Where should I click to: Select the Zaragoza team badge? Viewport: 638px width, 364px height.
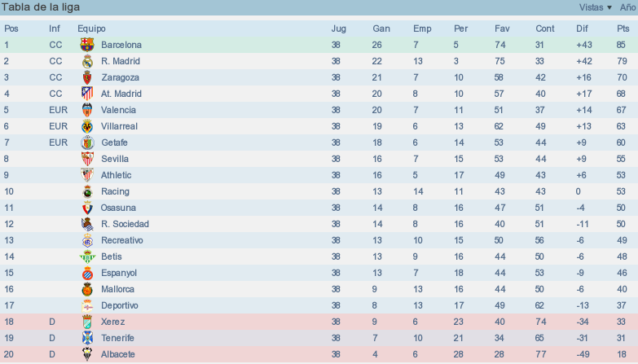(x=87, y=77)
